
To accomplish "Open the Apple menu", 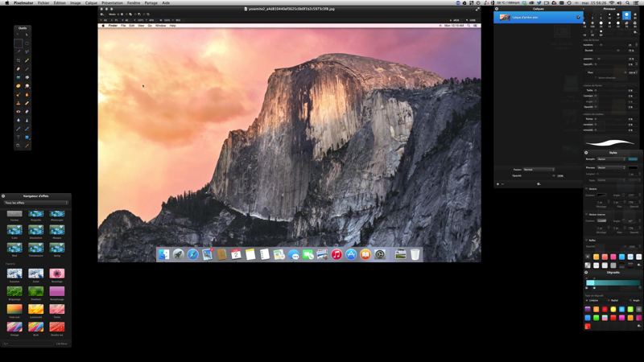I will (x=6, y=3).
